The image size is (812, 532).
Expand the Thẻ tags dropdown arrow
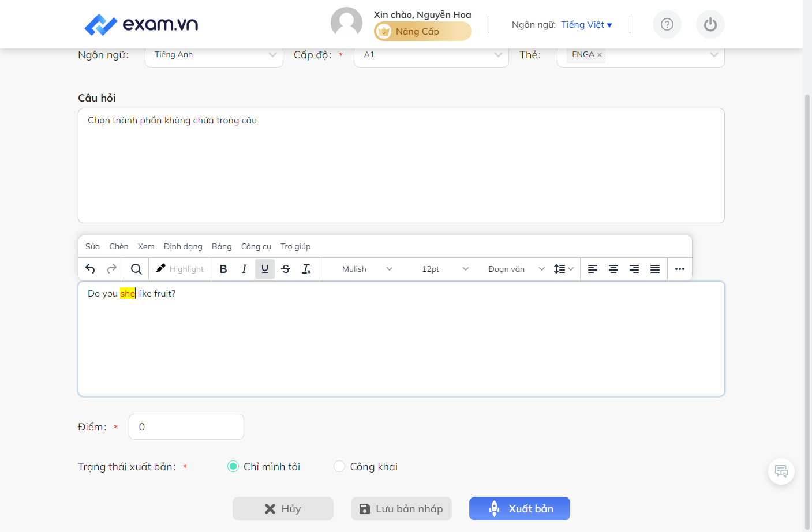714,55
